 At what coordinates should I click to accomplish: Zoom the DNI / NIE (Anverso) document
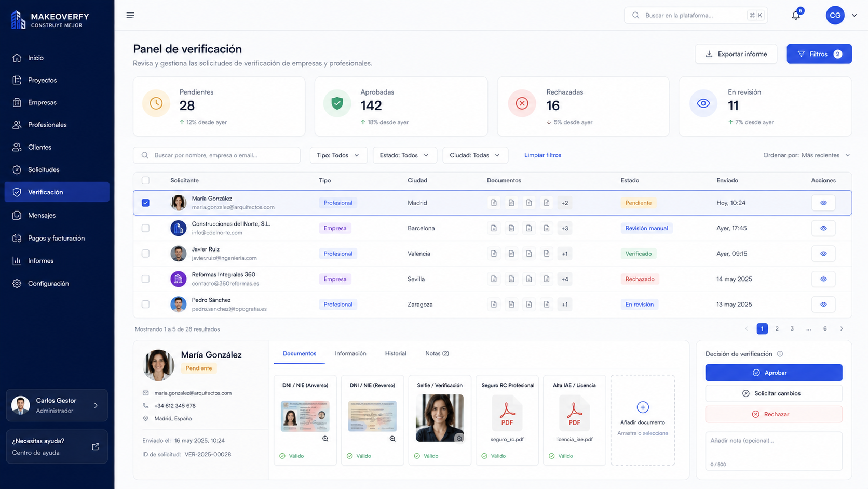pos(325,439)
